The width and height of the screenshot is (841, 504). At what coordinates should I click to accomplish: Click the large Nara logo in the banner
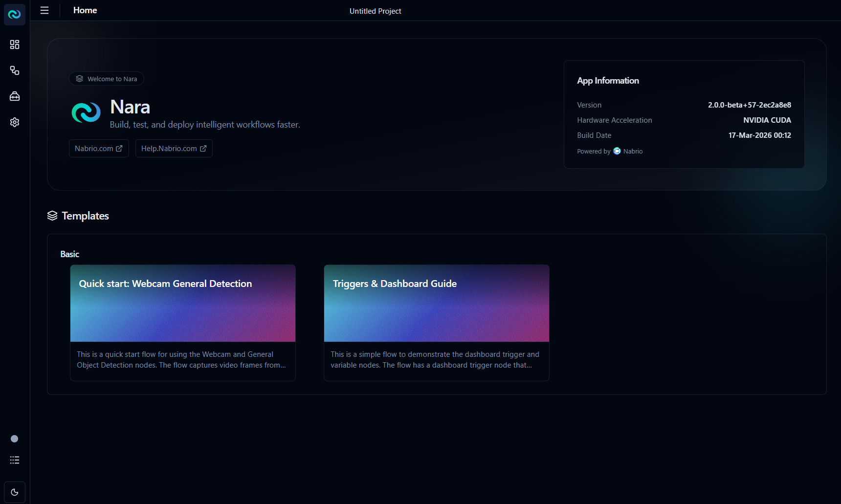tap(86, 112)
